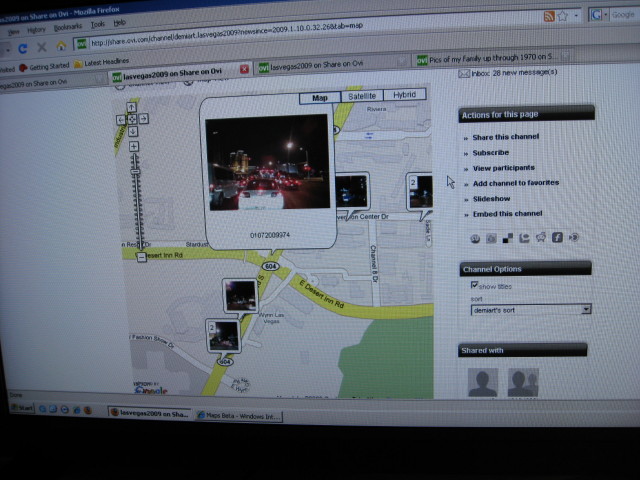Open the History menu
Screen dimensions: 640x480
[36, 30]
